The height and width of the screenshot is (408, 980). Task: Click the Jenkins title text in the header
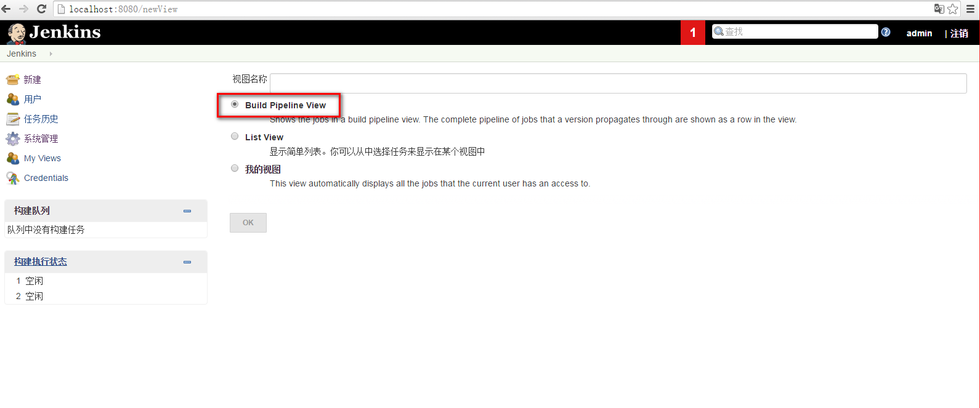pos(65,32)
